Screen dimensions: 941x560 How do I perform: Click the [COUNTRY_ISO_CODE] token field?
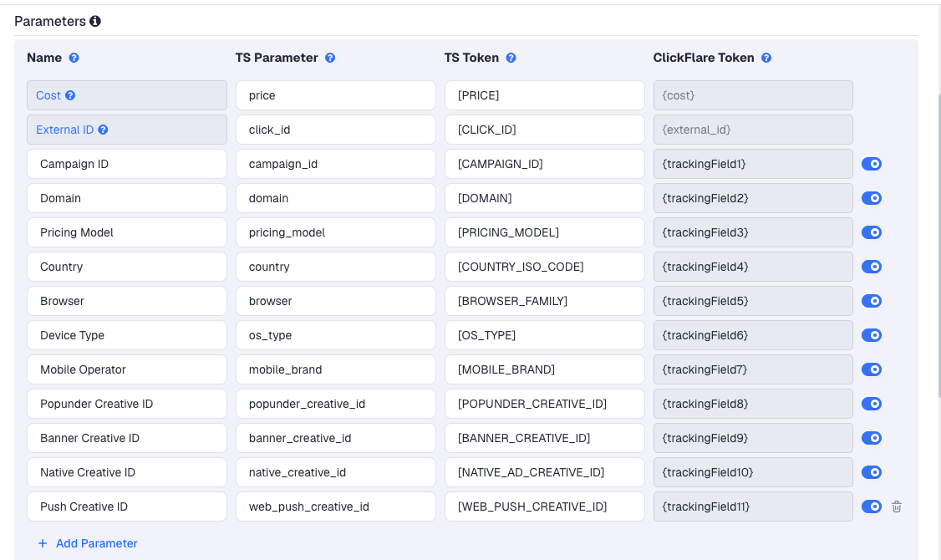tap(544, 267)
